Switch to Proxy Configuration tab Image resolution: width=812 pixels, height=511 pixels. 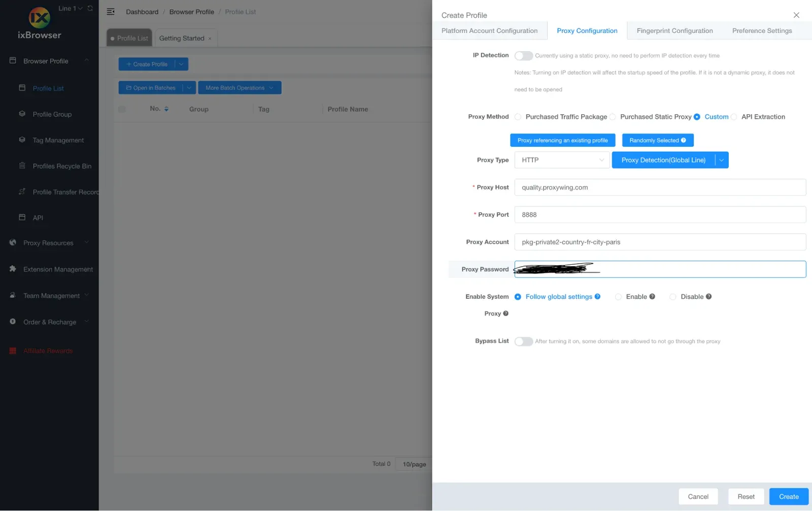click(587, 30)
